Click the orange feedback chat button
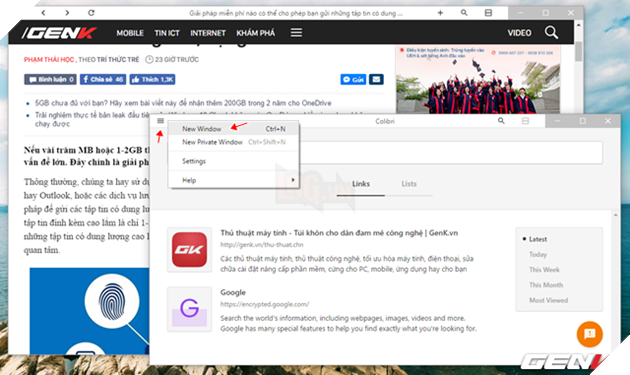Image resolution: width=630 pixels, height=375 pixels. [589, 334]
